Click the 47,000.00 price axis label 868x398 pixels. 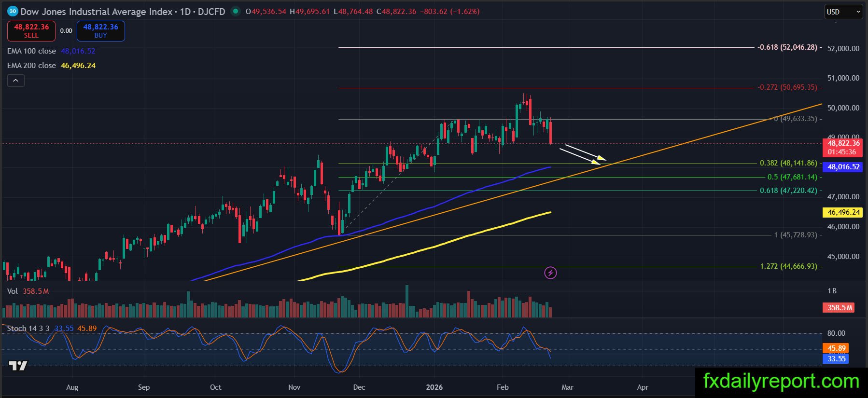click(843, 197)
